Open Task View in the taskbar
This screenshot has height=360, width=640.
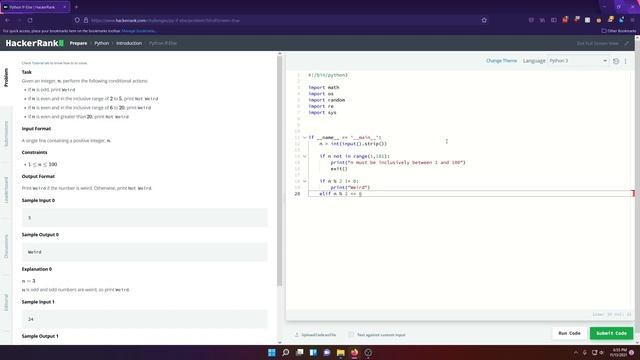(x=300, y=353)
